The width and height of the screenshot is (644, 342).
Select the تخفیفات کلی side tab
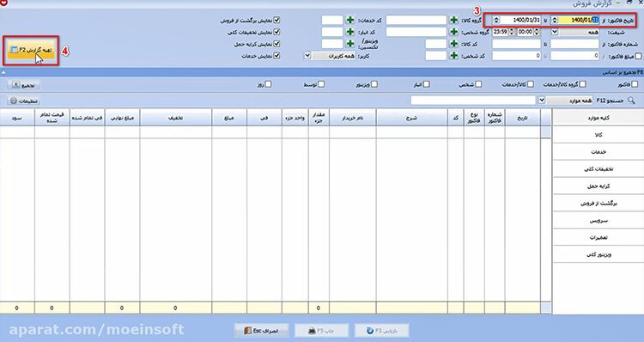coord(598,169)
